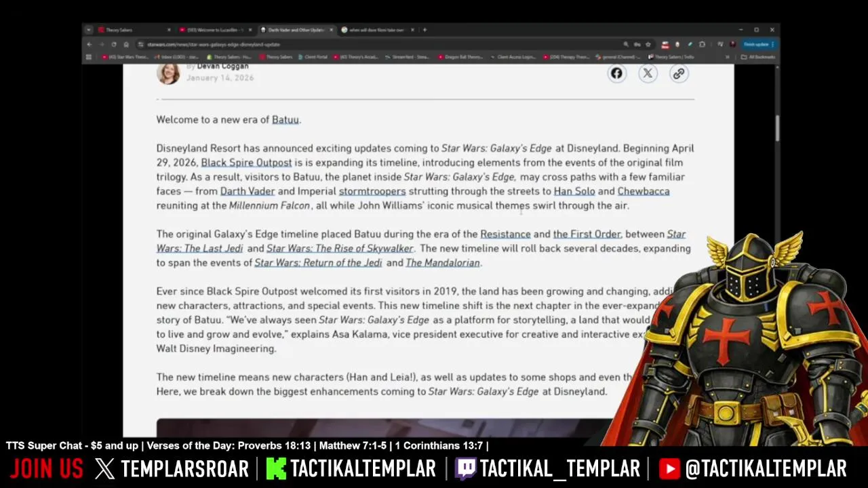Open Star Wars: The Rise of Skywalker link
Image resolution: width=868 pixels, height=488 pixels.
pyautogui.click(x=340, y=249)
